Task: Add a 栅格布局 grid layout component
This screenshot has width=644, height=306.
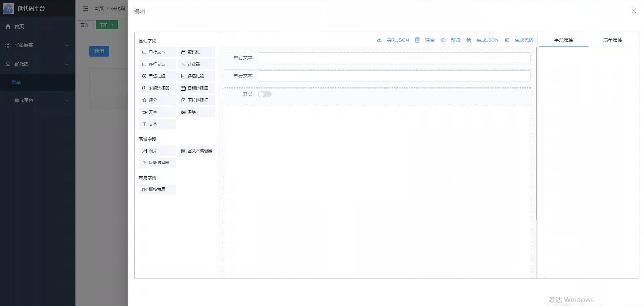Action: 157,189
